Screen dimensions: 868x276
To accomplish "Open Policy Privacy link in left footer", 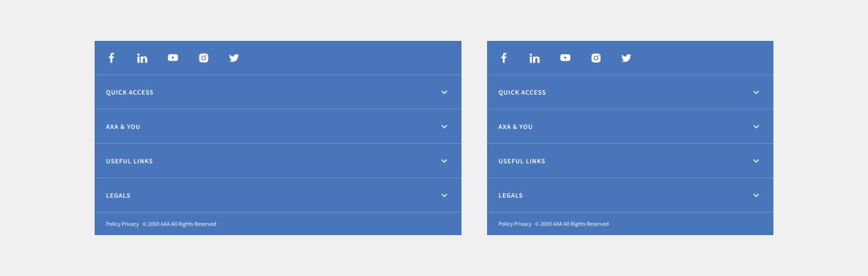I will (x=122, y=224).
